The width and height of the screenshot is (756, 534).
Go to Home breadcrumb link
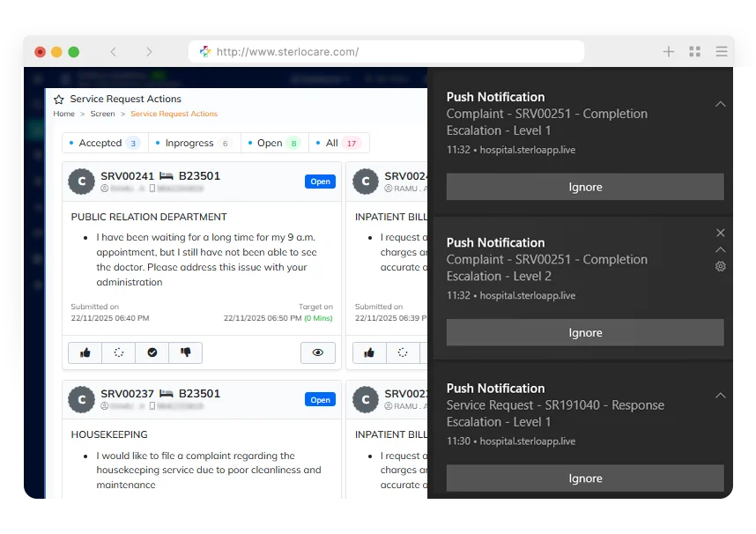coord(63,114)
